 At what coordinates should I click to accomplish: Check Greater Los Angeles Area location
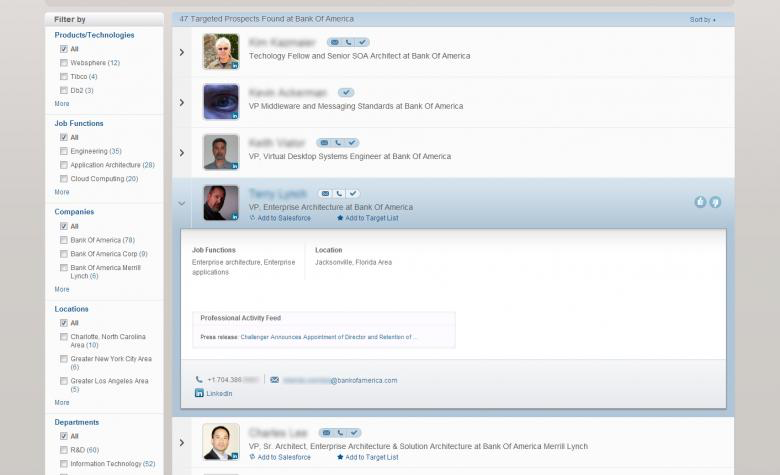tap(64, 381)
